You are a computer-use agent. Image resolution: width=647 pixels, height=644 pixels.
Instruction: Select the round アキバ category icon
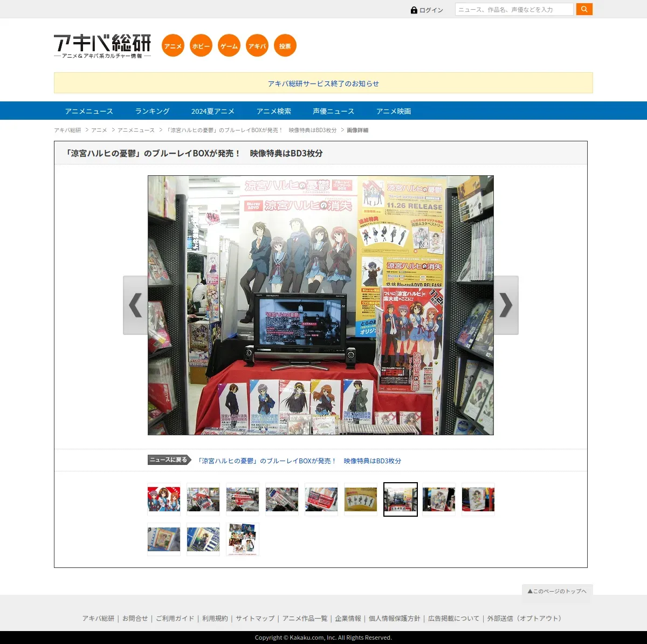(x=257, y=45)
